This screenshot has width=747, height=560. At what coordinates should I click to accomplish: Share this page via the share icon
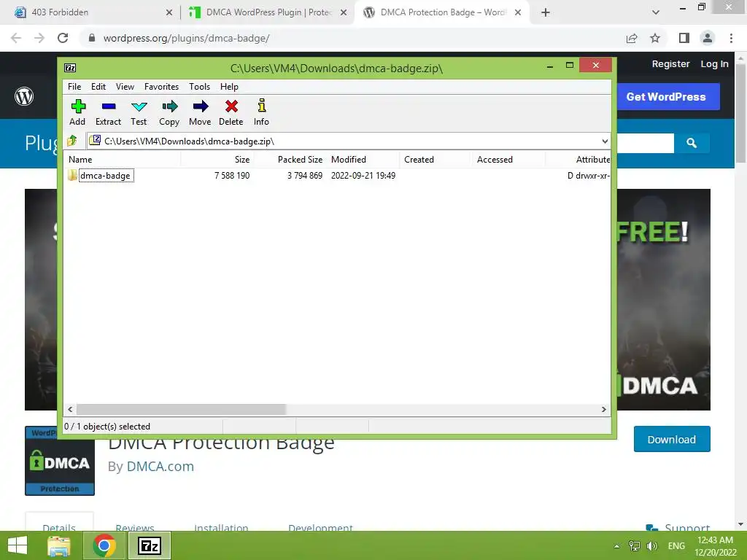pos(632,38)
